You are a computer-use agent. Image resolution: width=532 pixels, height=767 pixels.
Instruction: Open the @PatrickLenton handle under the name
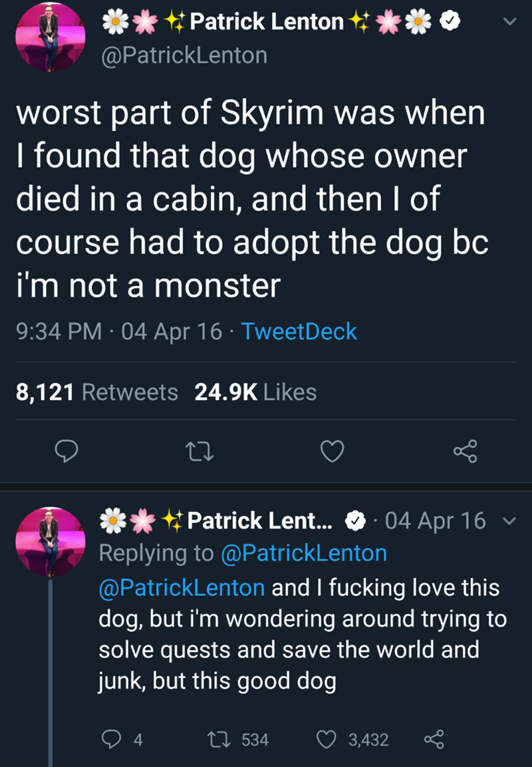[x=183, y=55]
